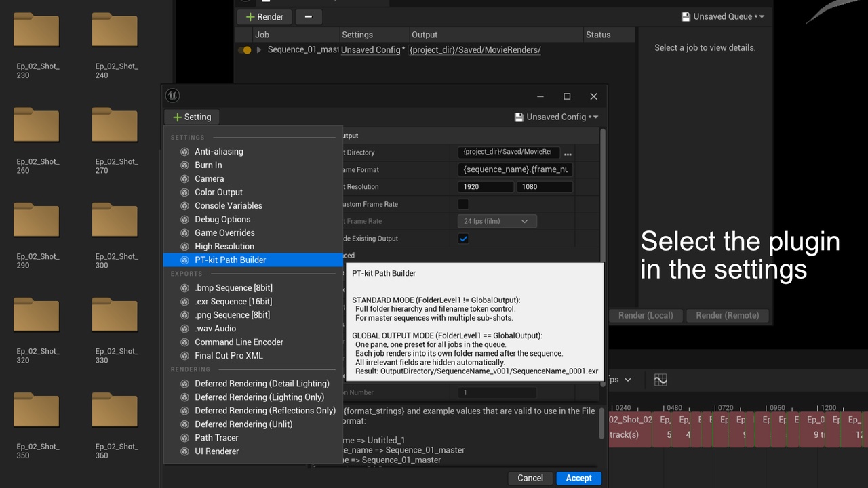
Task: Click the Output Directory path field
Action: [x=509, y=152]
